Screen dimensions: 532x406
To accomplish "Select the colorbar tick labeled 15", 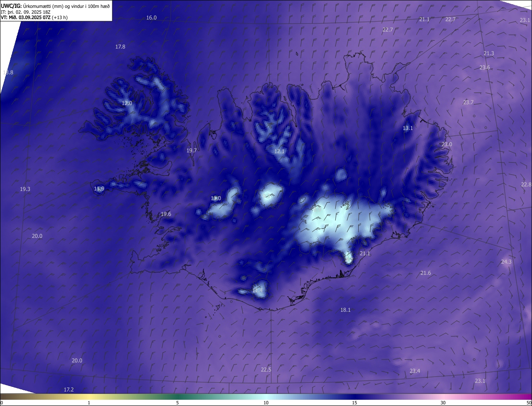I will [355, 403].
